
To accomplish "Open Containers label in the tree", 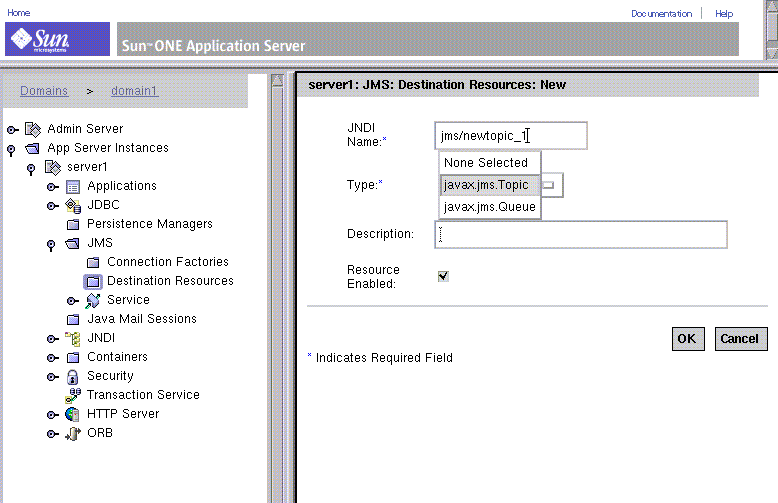I will [118, 357].
